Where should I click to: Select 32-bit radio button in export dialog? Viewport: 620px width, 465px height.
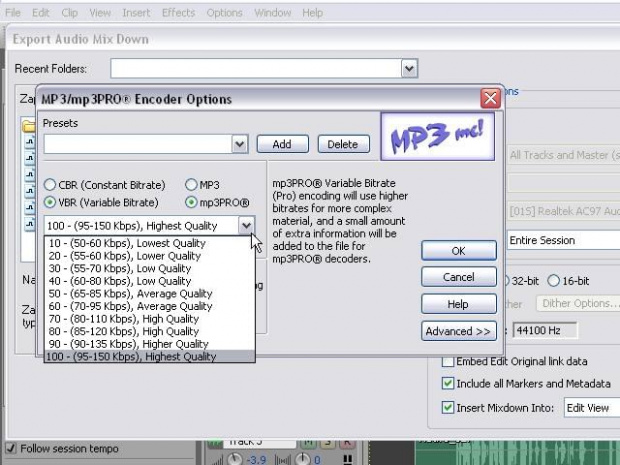(521, 281)
